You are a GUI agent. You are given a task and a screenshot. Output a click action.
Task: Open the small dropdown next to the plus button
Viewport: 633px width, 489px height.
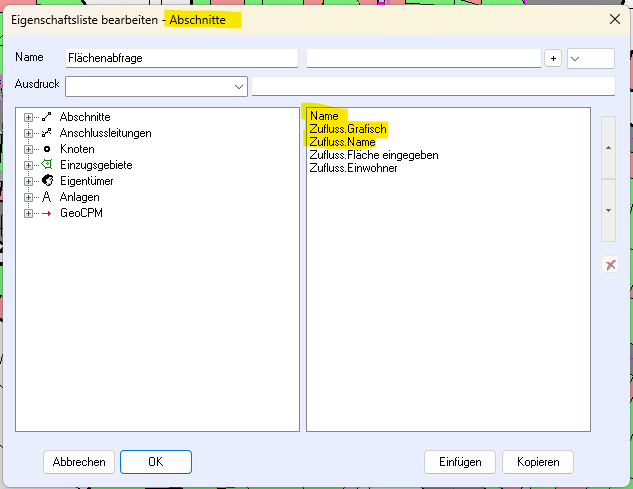tap(590, 59)
